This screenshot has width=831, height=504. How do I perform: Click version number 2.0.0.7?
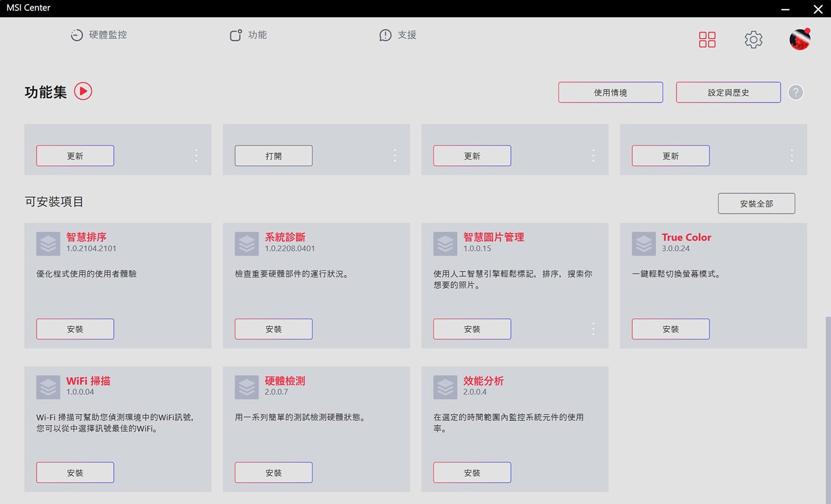point(276,392)
